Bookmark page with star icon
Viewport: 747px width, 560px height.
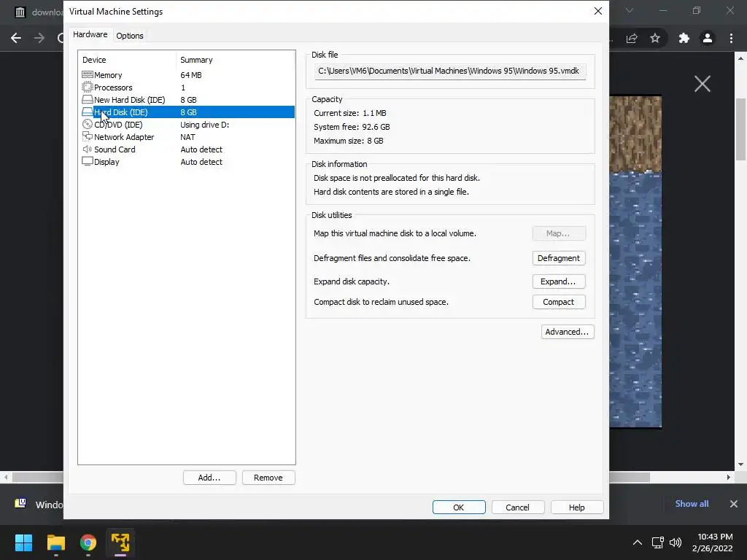click(655, 38)
